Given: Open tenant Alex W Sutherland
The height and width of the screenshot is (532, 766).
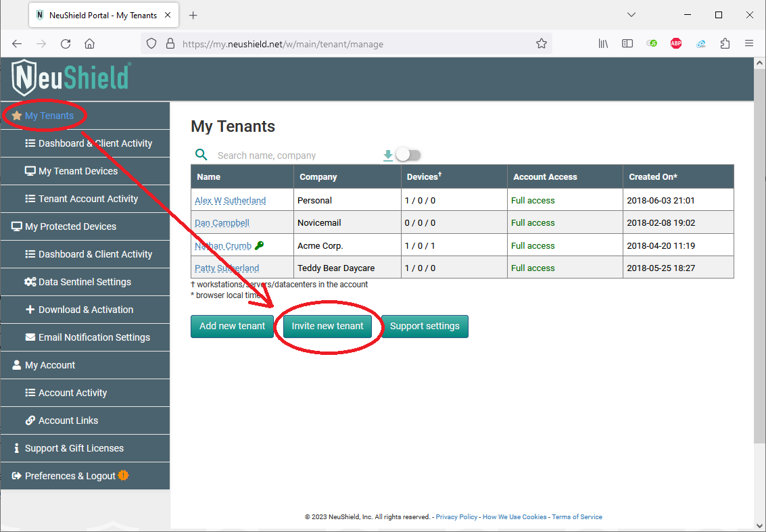Looking at the screenshot, I should click(230, 200).
